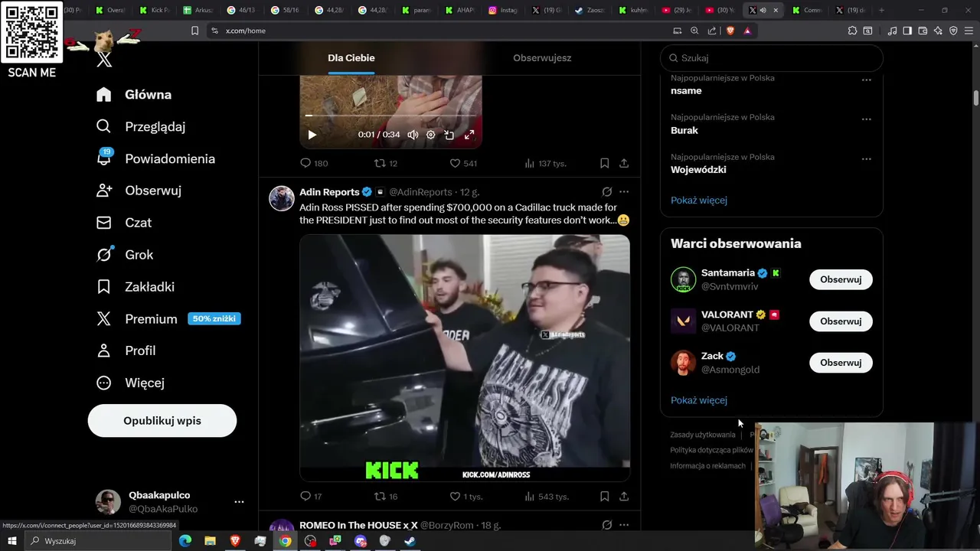Open more options for Wojewódzki trend
This screenshot has height=551, width=980.
click(x=866, y=159)
